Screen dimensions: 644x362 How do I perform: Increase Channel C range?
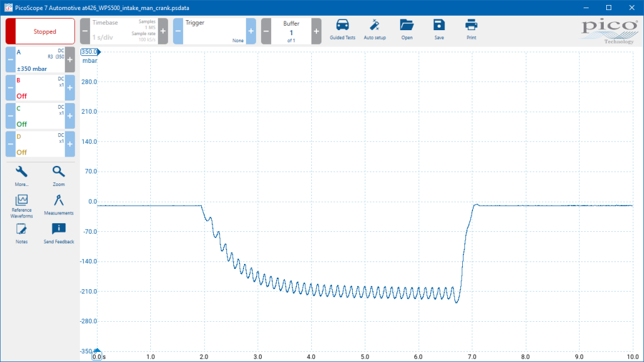click(x=70, y=116)
